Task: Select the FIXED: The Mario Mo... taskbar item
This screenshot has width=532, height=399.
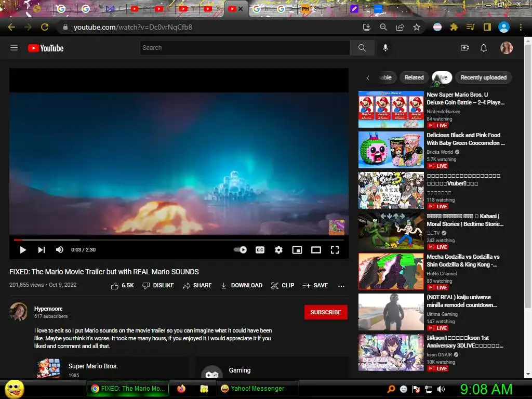Action: (x=128, y=389)
